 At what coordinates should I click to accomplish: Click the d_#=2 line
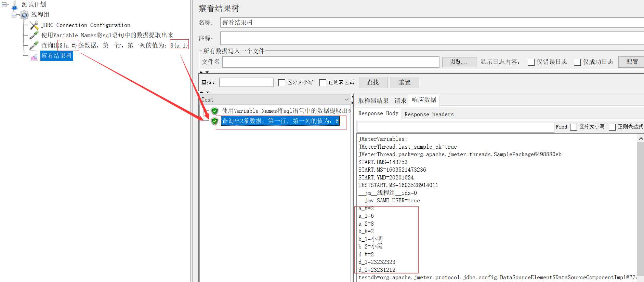tap(366, 254)
